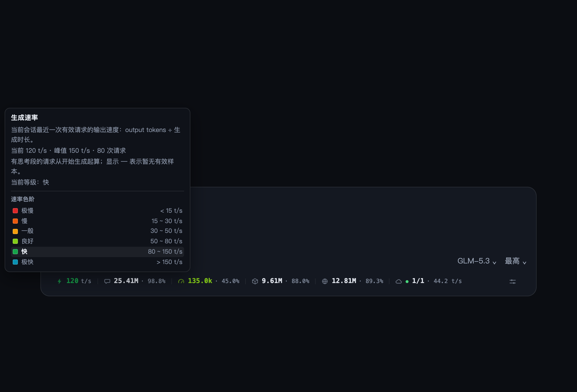Click the 生成速率 tooltip title

pos(25,118)
